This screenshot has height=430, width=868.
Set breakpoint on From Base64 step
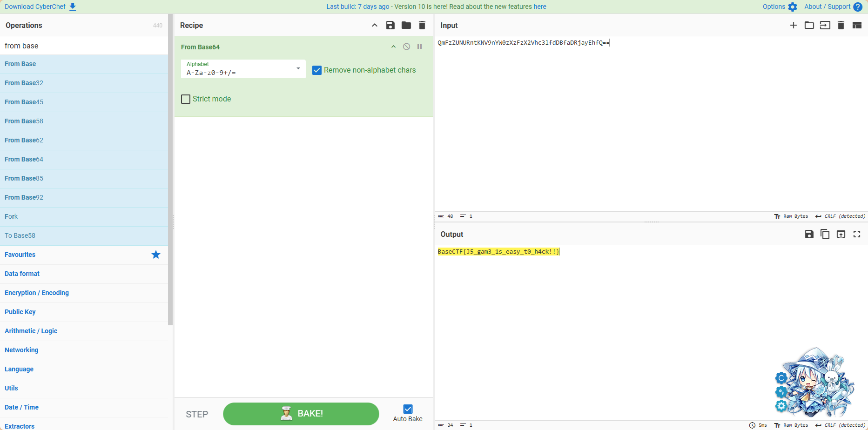click(419, 47)
